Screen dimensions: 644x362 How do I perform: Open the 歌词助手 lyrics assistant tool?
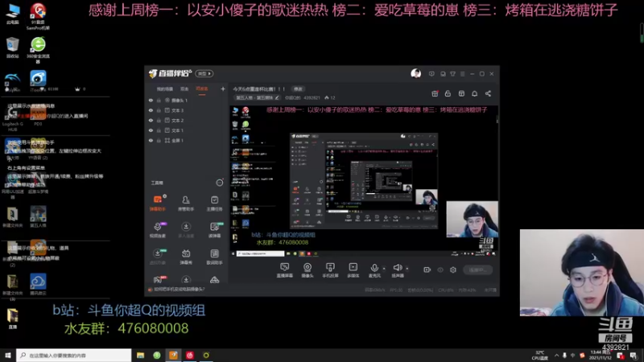[214, 257]
